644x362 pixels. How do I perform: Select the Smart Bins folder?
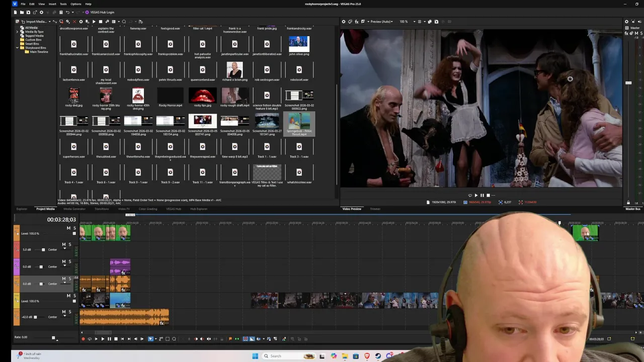tap(32, 44)
